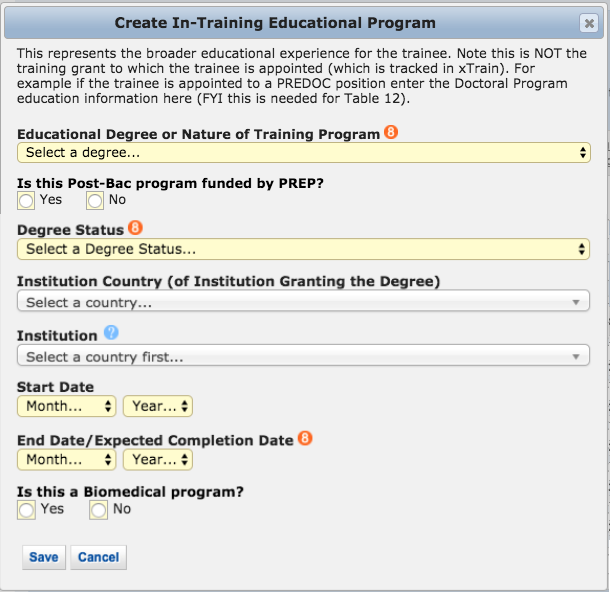This screenshot has height=592, width=610.
Task: Select Yes for Post-Bac PREP funding
Action: pyautogui.click(x=26, y=201)
